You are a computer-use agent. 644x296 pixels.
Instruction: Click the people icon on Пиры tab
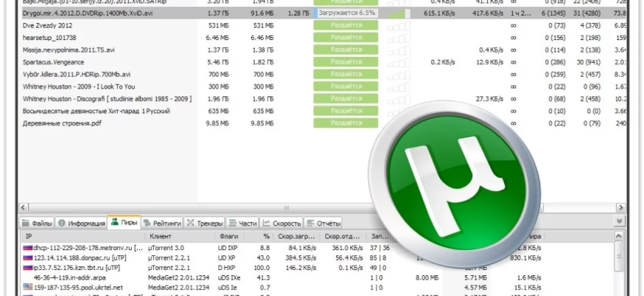click(115, 222)
